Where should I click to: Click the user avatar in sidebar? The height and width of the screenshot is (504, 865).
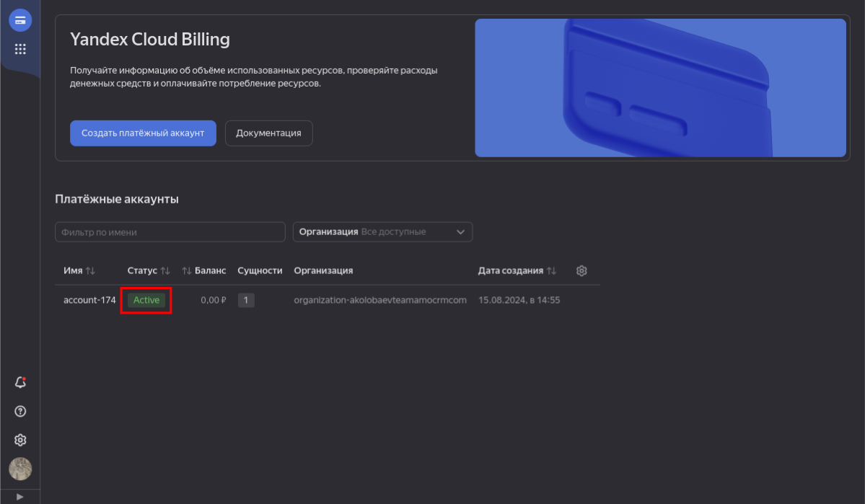pos(20,469)
